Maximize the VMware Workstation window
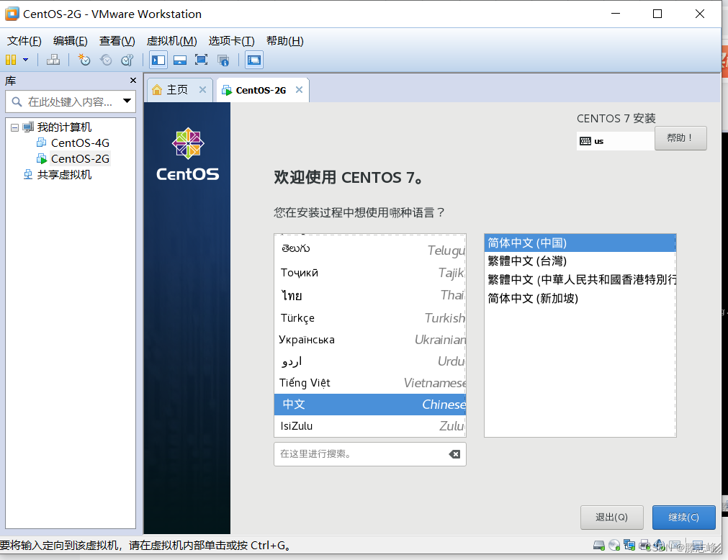The height and width of the screenshot is (560, 728). [x=657, y=14]
